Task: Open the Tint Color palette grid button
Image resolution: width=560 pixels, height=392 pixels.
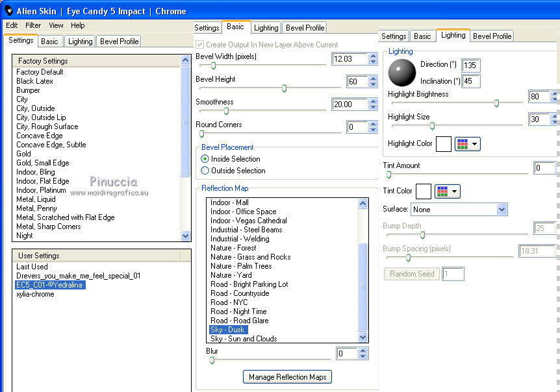Action: click(x=447, y=191)
